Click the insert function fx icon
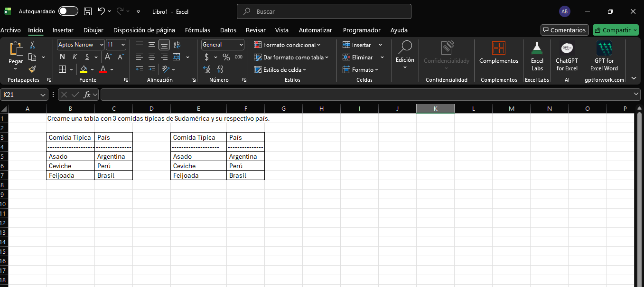The image size is (644, 287). pyautogui.click(x=87, y=95)
